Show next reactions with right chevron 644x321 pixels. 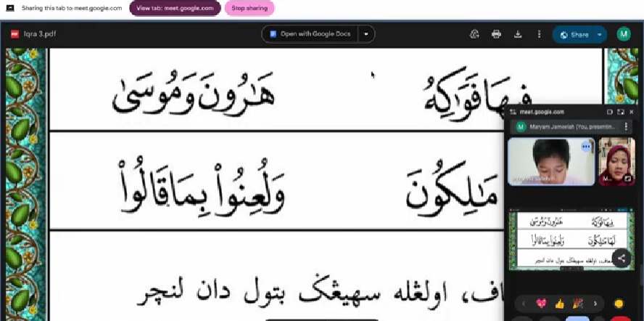[595, 304]
